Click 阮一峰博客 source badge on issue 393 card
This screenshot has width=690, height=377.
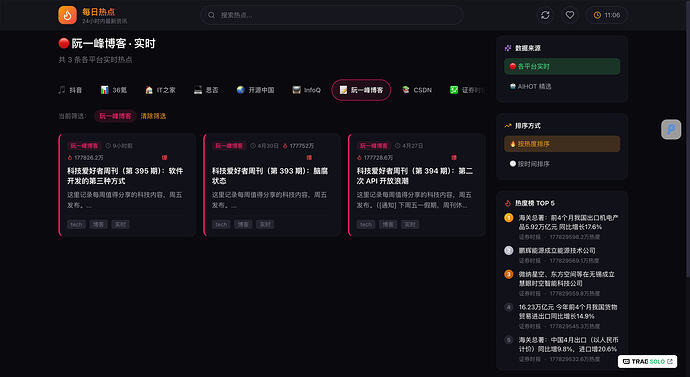click(x=229, y=146)
